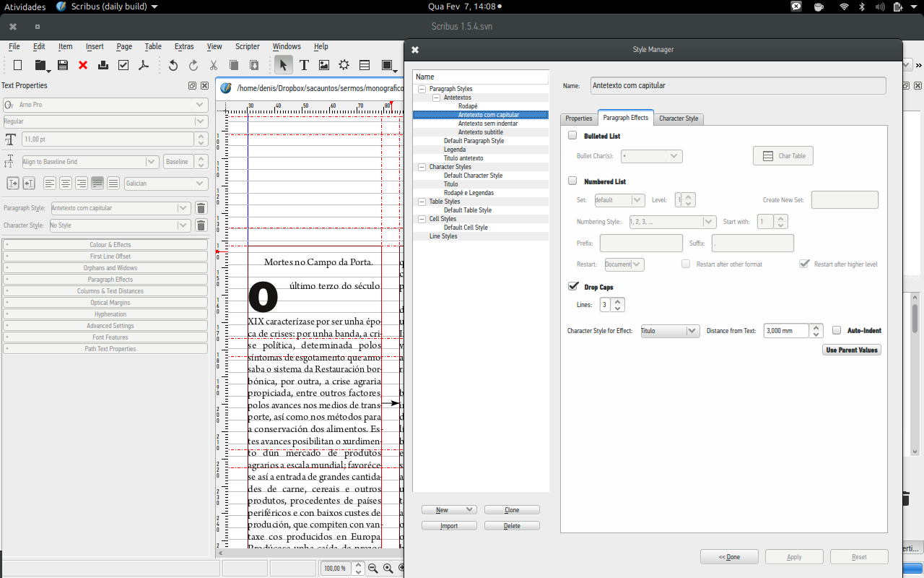
Task: Click the Export as PDF icon
Action: (x=144, y=65)
